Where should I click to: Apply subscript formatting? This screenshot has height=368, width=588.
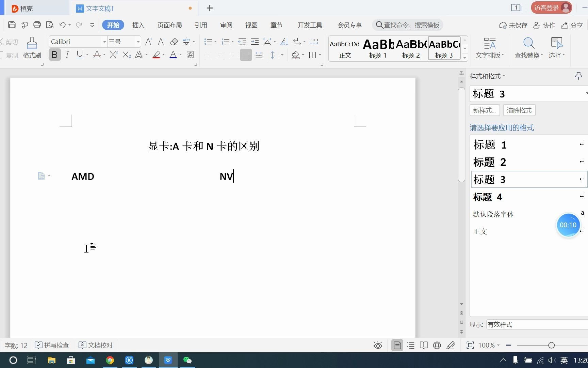127,55
